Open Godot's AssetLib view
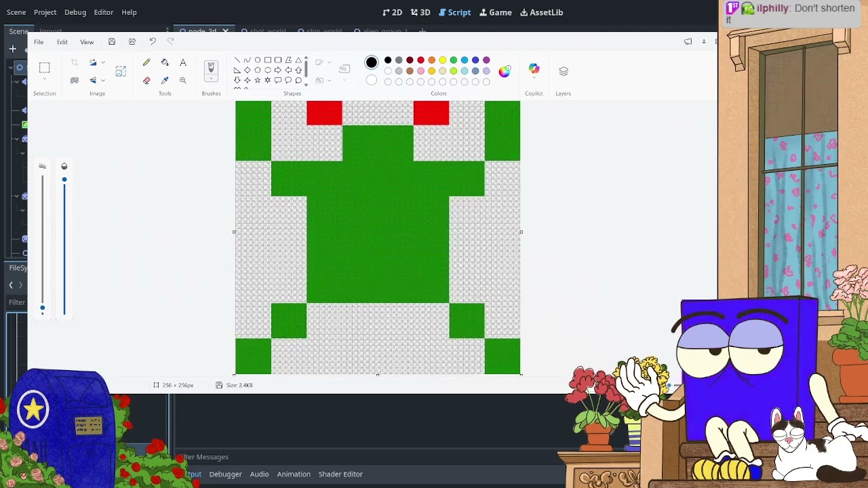Viewport: 868px width, 488px height. click(541, 12)
